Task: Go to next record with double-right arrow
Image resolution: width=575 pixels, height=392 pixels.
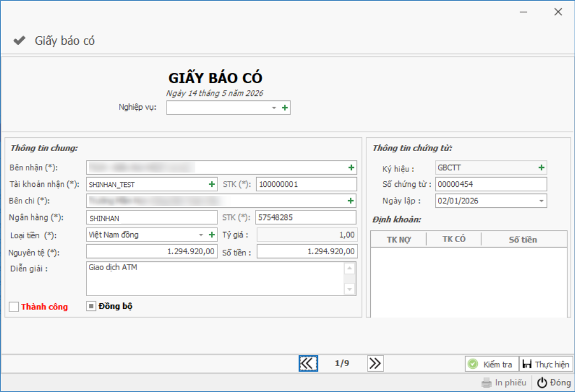Action: click(x=375, y=363)
